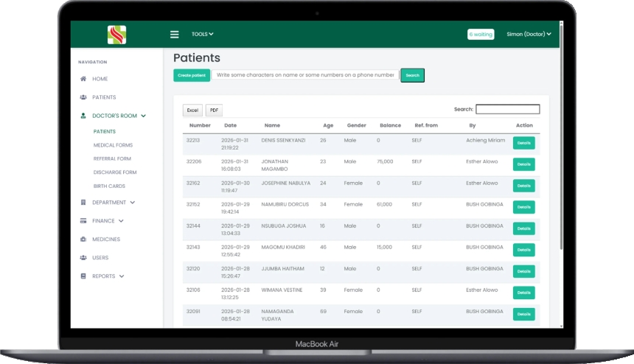The width and height of the screenshot is (634, 364).
Task: Sort table by Age column header
Action: [x=328, y=125]
